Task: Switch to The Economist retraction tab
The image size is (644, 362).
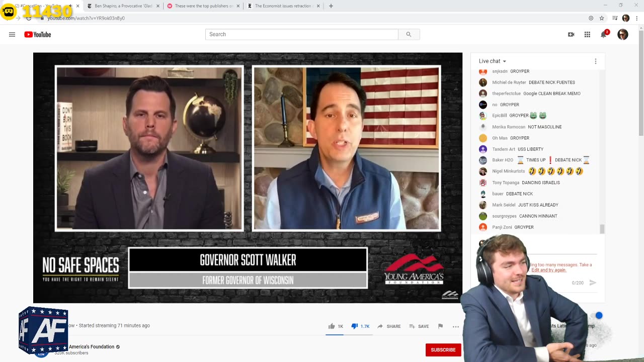Action: coord(284,6)
